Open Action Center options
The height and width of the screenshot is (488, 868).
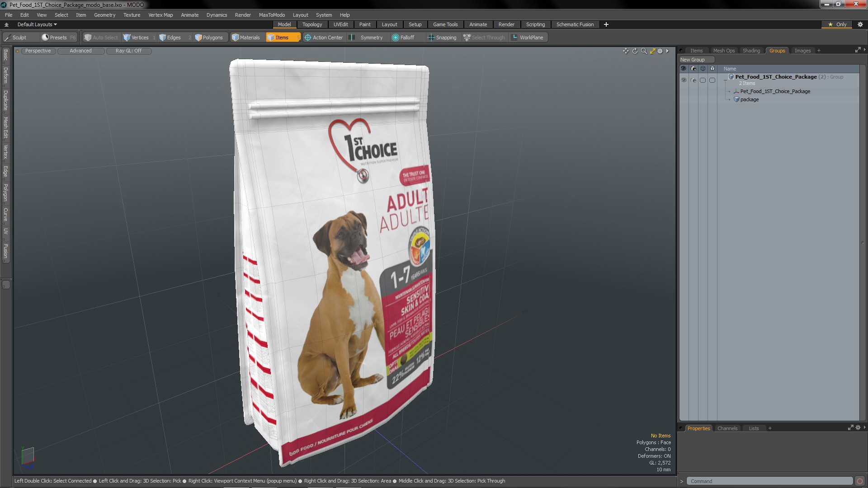(324, 38)
